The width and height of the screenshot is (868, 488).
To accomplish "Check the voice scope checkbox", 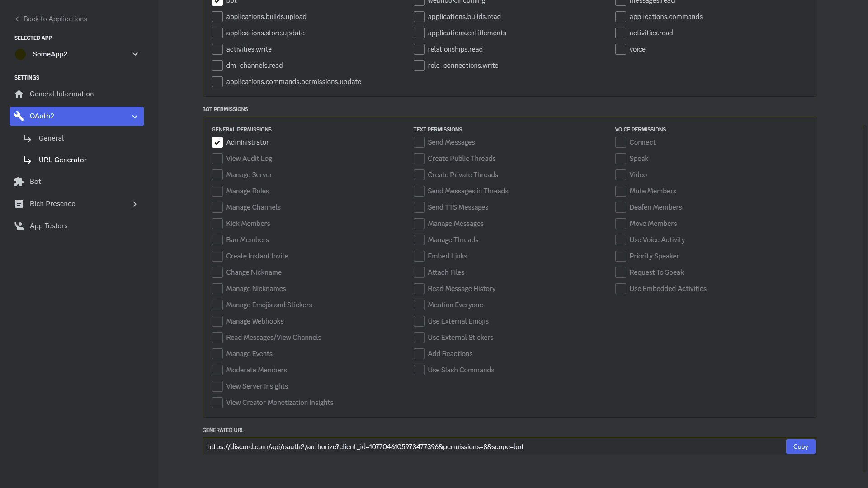I will pyautogui.click(x=620, y=49).
